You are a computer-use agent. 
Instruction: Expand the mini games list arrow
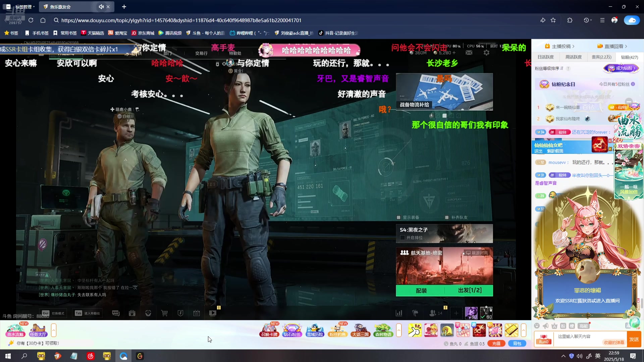399,330
